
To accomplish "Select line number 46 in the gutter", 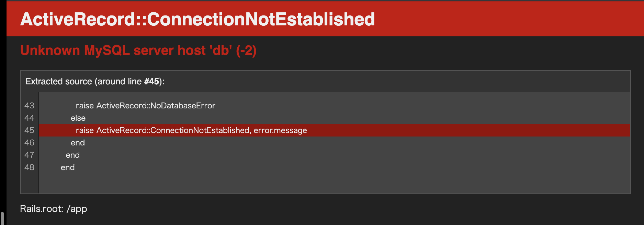I will 29,143.
